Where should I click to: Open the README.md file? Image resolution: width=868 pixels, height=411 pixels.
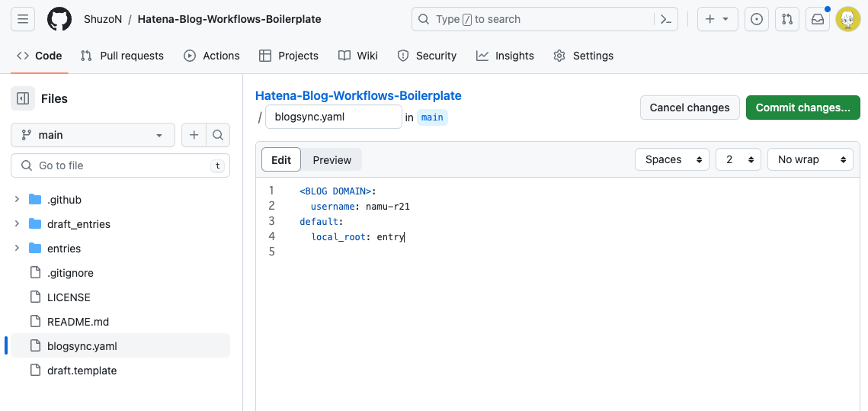[78, 322]
